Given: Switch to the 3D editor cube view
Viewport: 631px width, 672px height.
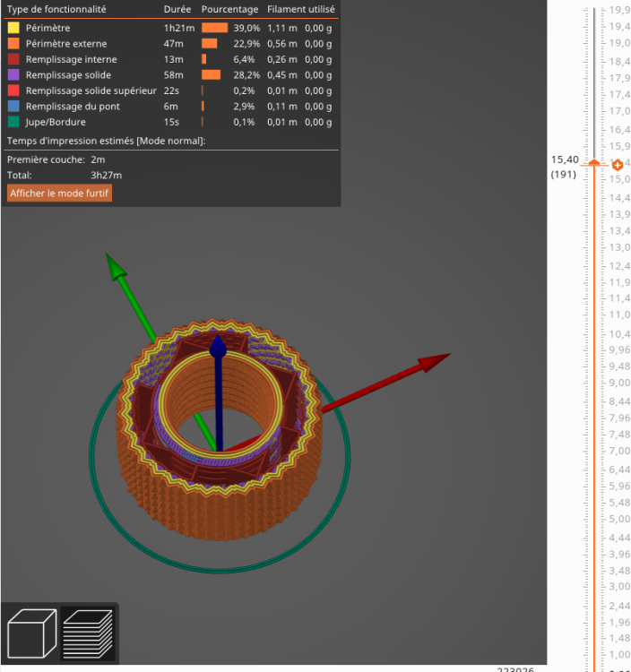Looking at the screenshot, I should (x=32, y=633).
